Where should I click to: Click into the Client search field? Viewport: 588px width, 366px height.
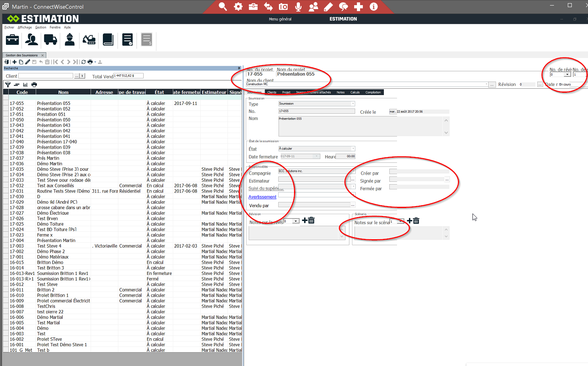[x=46, y=76]
